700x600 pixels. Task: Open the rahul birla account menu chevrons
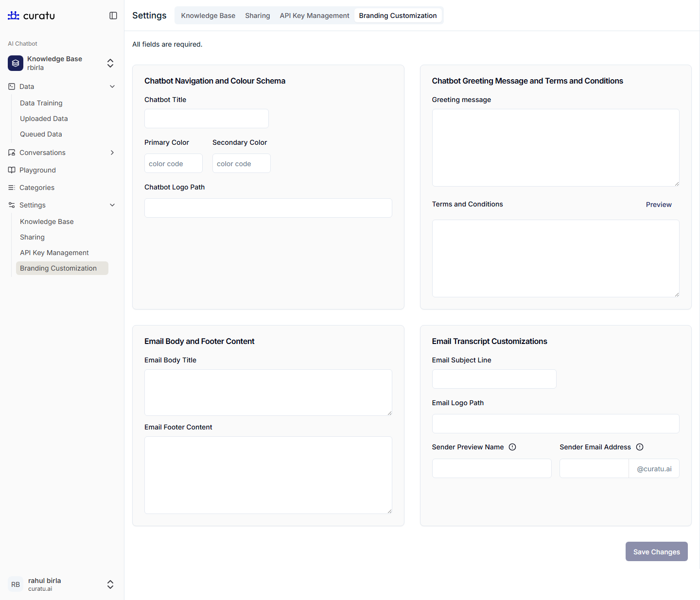[110, 584]
